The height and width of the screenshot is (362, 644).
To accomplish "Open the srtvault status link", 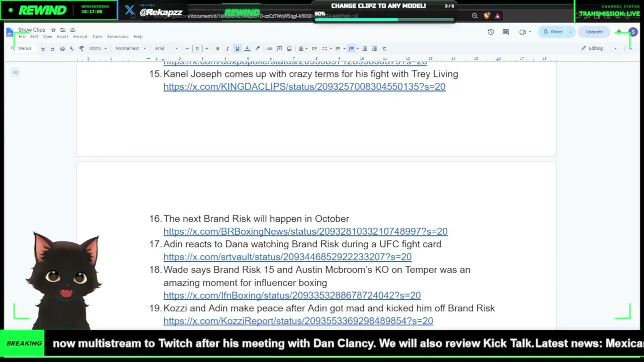I will (287, 257).
